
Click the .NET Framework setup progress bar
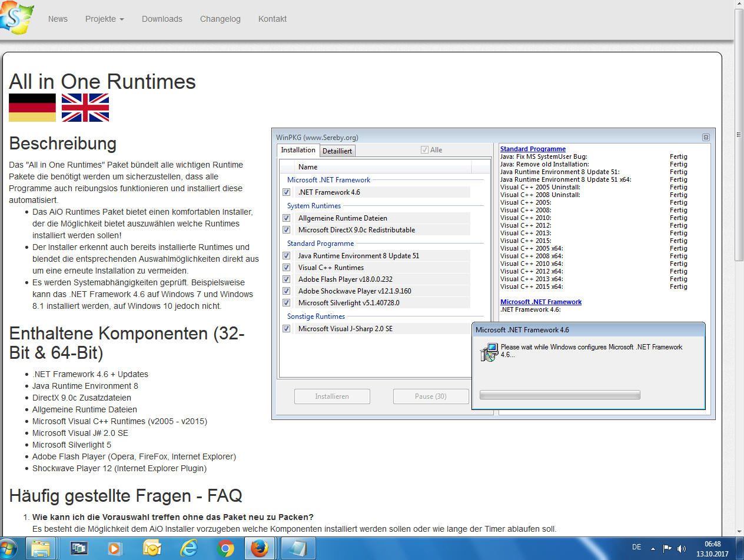(x=560, y=395)
